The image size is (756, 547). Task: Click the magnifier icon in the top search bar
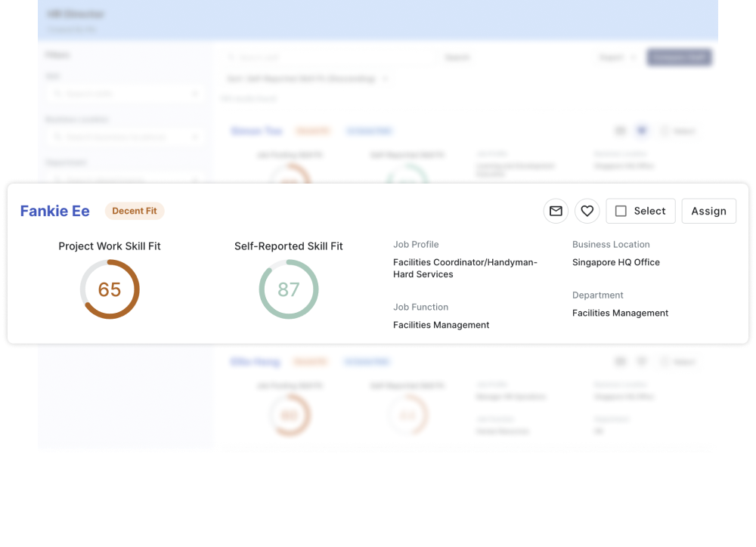tap(231, 57)
